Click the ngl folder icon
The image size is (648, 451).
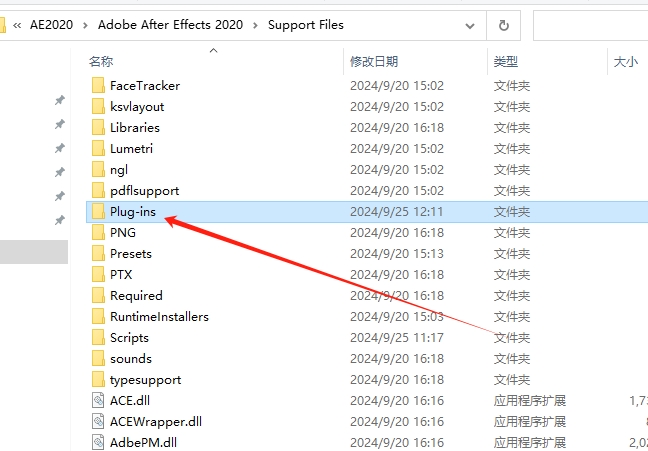tap(98, 170)
